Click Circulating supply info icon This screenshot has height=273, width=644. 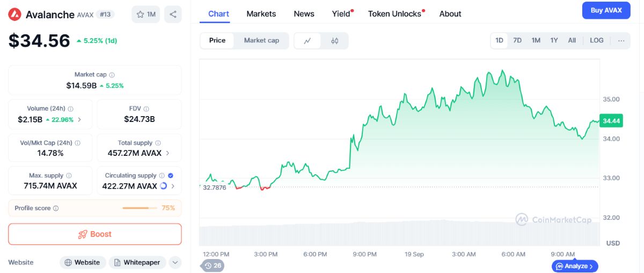162,176
